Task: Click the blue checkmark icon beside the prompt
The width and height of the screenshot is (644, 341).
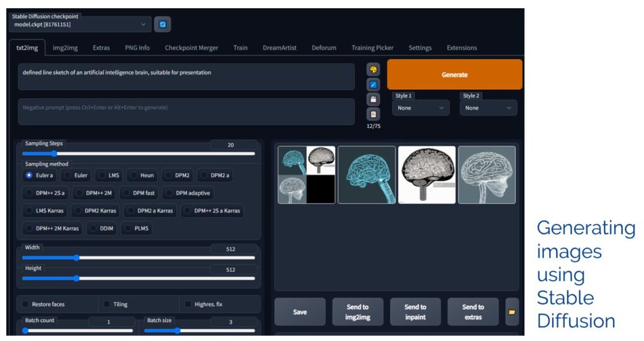Action: 373,85
